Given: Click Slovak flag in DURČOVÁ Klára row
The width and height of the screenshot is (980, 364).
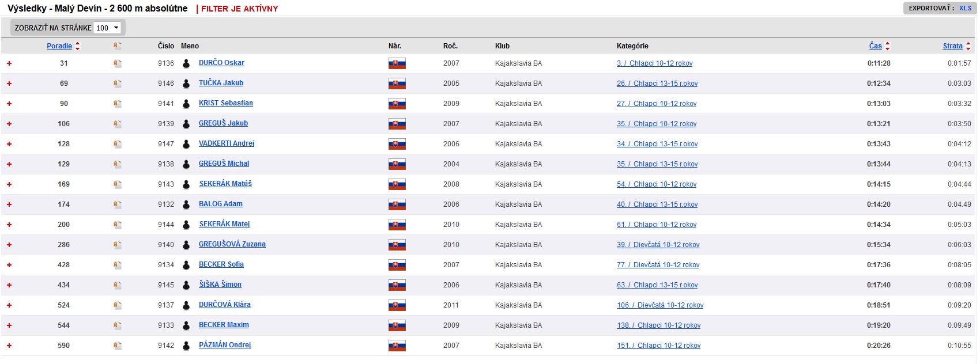Looking at the screenshot, I should point(397,305).
